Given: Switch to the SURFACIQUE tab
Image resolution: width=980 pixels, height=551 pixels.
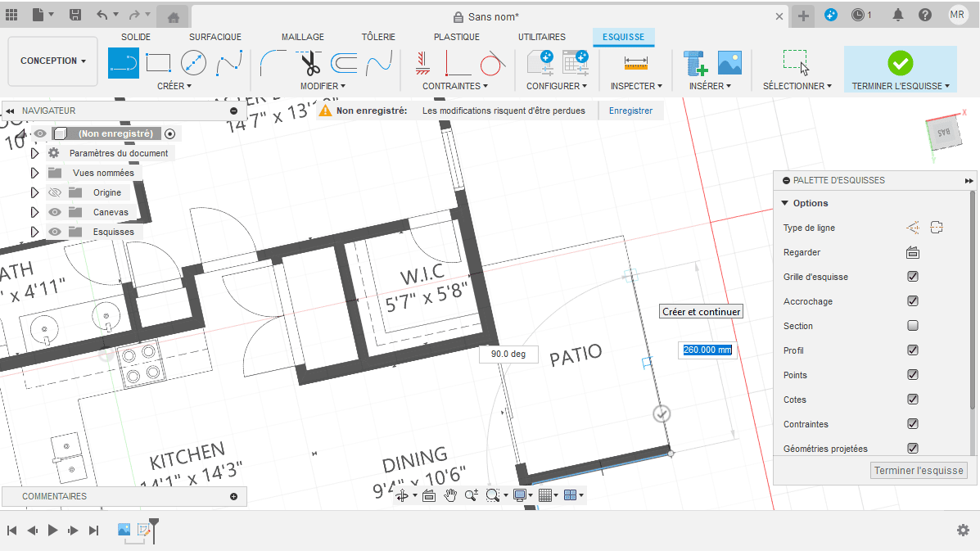Looking at the screenshot, I should click(x=215, y=37).
